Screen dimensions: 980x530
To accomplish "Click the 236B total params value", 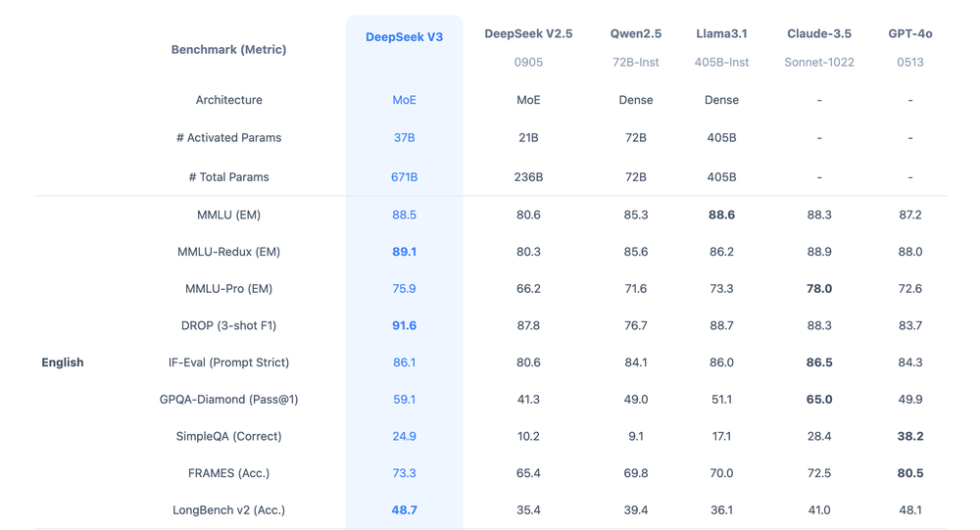I will [x=528, y=177].
